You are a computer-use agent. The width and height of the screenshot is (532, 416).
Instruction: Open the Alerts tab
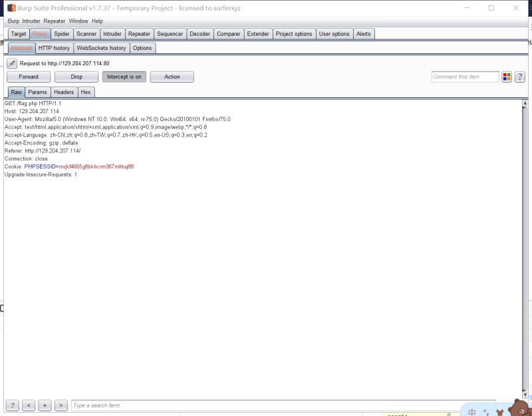(x=364, y=34)
